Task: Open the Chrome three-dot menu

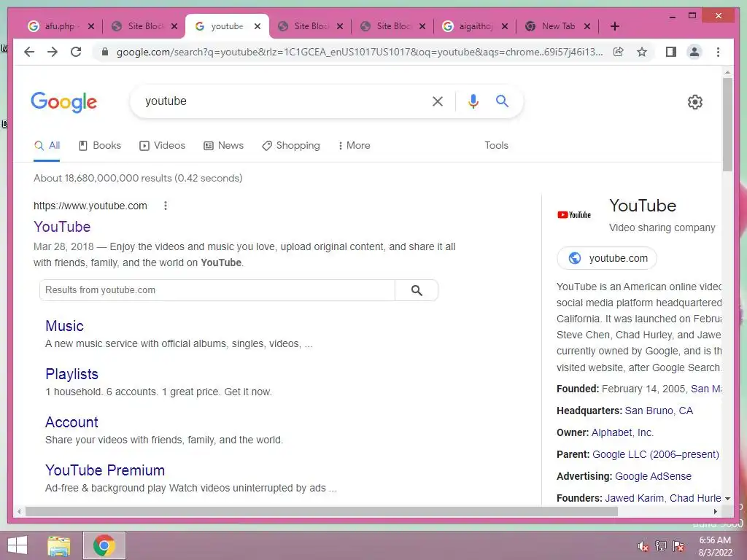Action: point(718,52)
